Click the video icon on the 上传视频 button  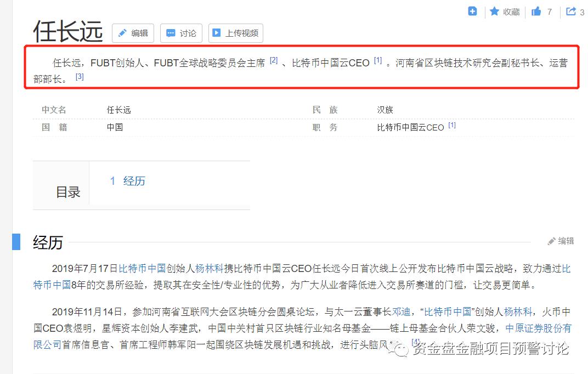(217, 33)
